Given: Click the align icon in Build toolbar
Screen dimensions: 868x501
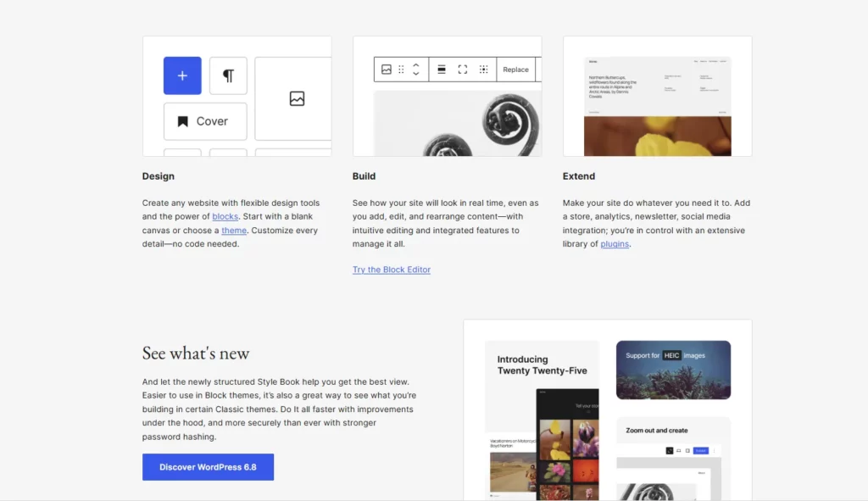Looking at the screenshot, I should coord(442,70).
